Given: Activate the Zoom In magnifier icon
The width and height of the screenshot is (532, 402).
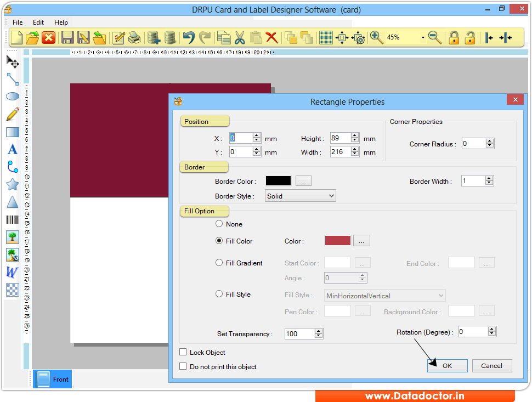Looking at the screenshot, I should [x=376, y=37].
